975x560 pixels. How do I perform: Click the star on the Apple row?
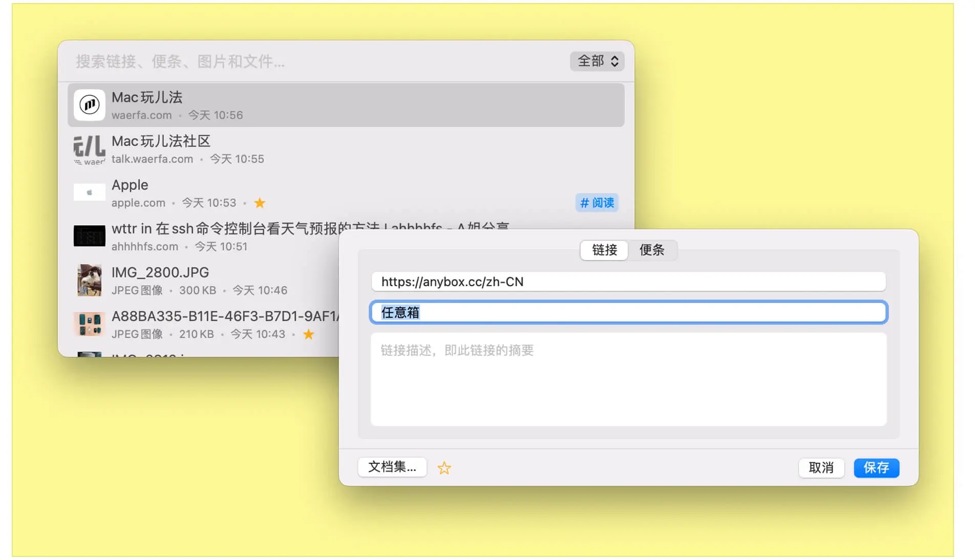pyautogui.click(x=260, y=203)
